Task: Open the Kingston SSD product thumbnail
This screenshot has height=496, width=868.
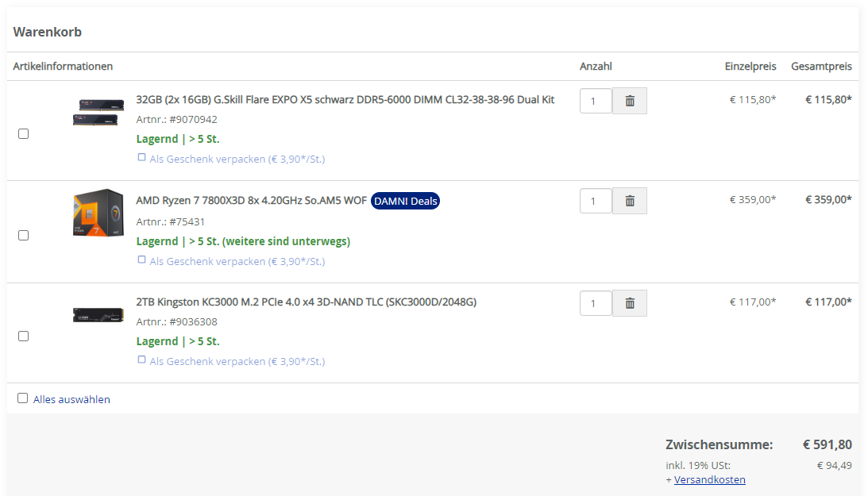Action: (98, 315)
